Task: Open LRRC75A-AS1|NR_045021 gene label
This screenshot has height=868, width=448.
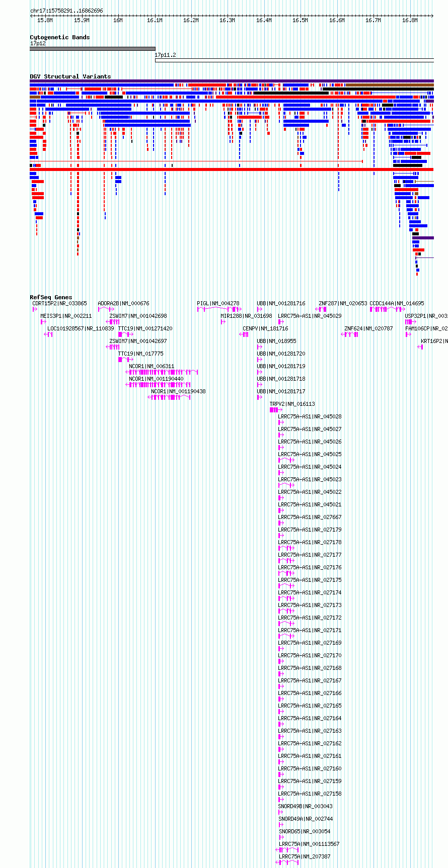Action: tap(310, 504)
